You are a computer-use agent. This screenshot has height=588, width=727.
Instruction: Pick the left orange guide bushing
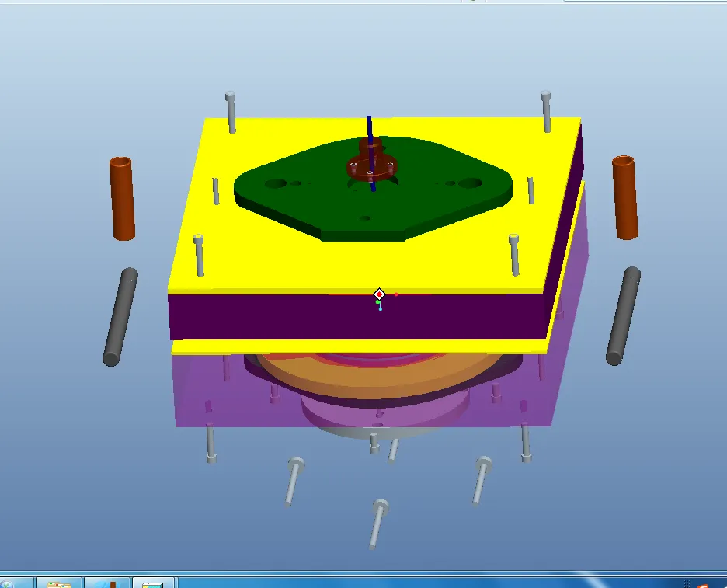pyautogui.click(x=123, y=199)
